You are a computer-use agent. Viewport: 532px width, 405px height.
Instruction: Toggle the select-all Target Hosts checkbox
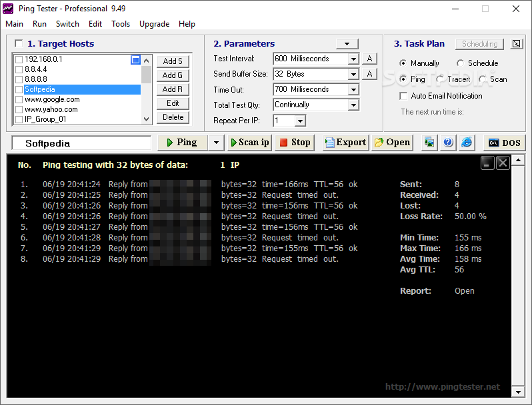pos(19,44)
